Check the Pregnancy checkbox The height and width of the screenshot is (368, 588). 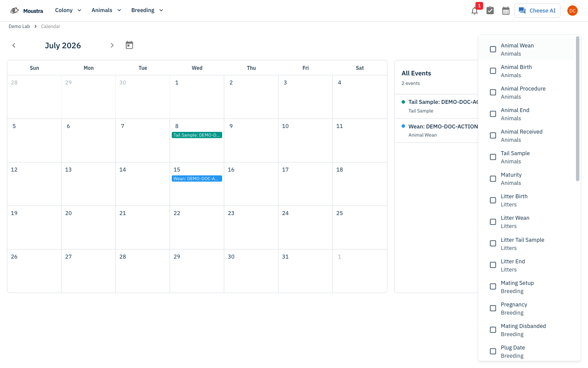[493, 308]
